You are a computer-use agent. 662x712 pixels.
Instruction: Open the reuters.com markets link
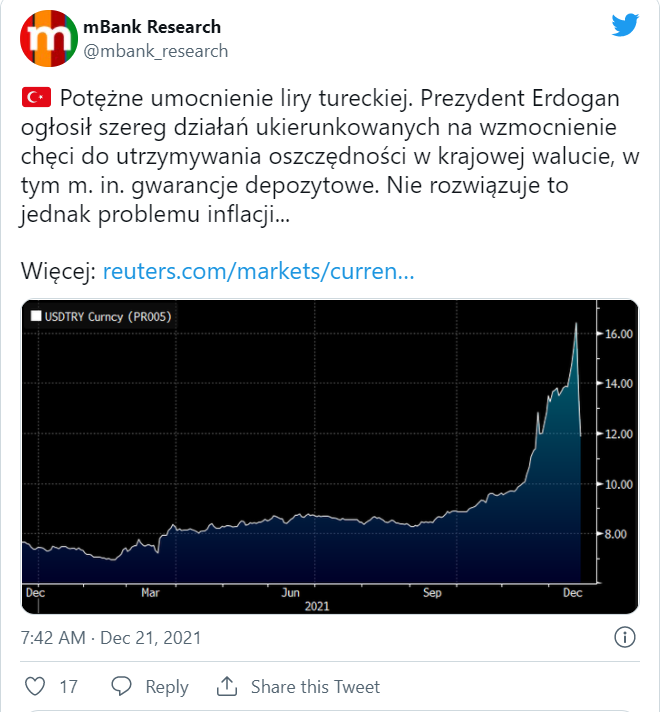(x=258, y=271)
